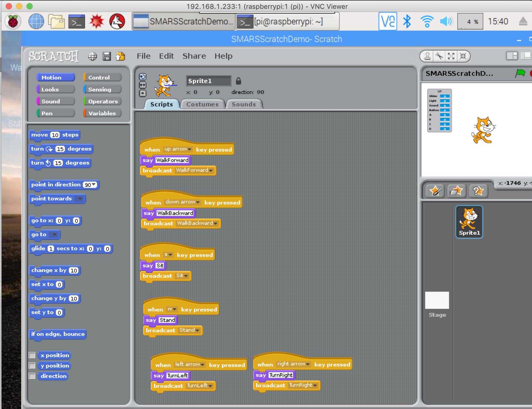The image size is (532, 409).
Task: Select the Sprite1 thumbnail in sprite list
Action: 469,222
